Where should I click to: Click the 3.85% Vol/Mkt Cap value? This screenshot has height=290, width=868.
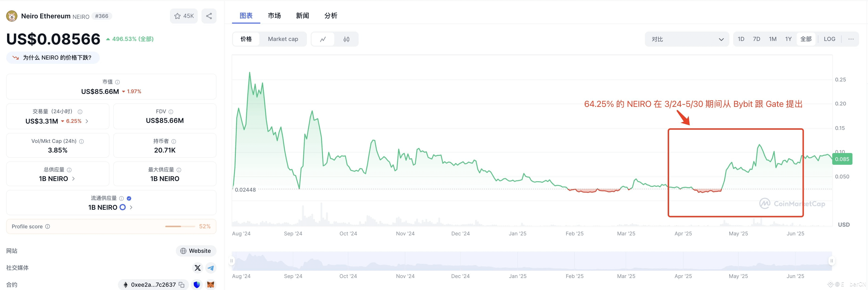[58, 150]
